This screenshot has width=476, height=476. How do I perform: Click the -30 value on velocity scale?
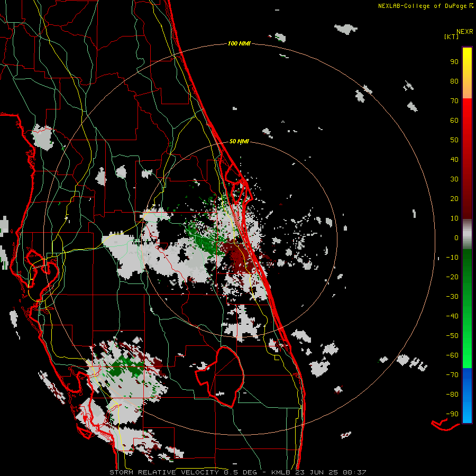452,297
